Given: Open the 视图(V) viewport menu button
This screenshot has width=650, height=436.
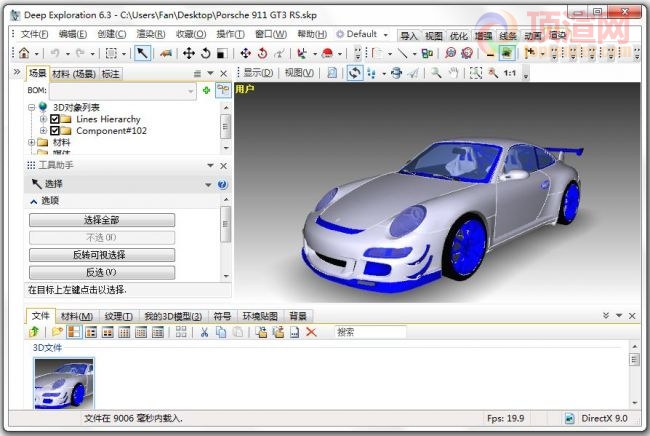Looking at the screenshot, I should click(299, 73).
